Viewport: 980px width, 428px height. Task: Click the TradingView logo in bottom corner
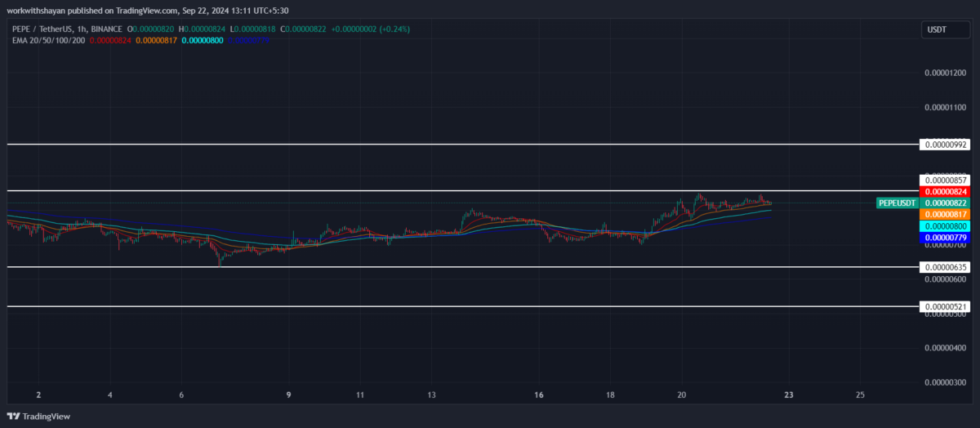click(42, 416)
